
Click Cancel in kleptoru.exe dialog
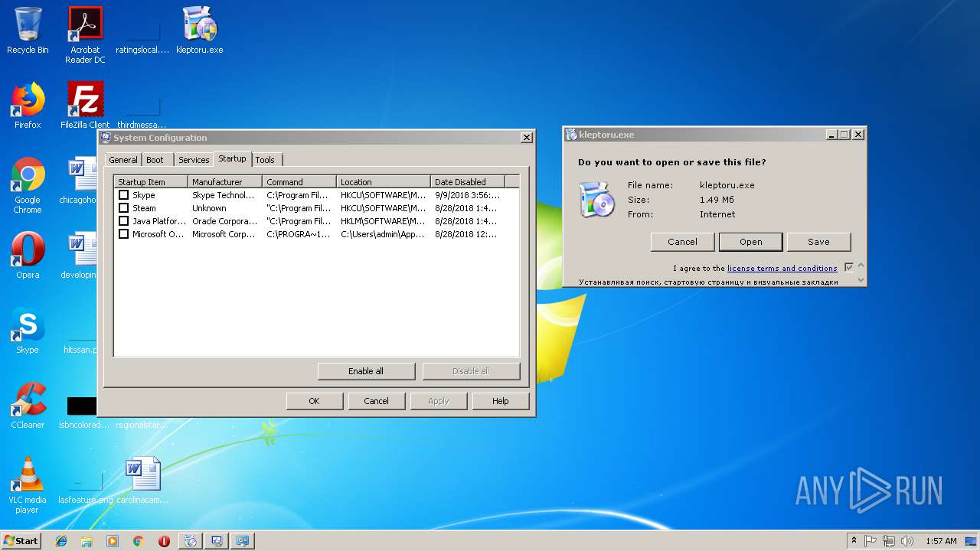click(x=682, y=242)
